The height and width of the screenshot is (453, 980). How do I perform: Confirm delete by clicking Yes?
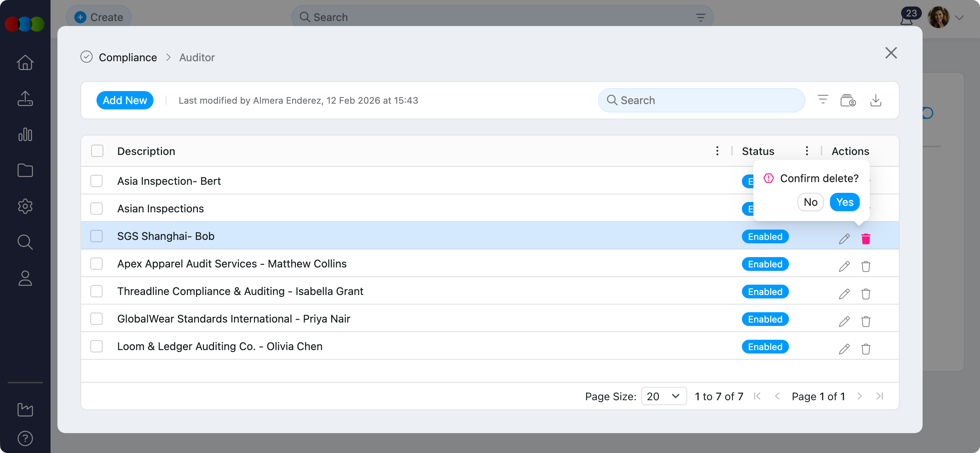844,202
